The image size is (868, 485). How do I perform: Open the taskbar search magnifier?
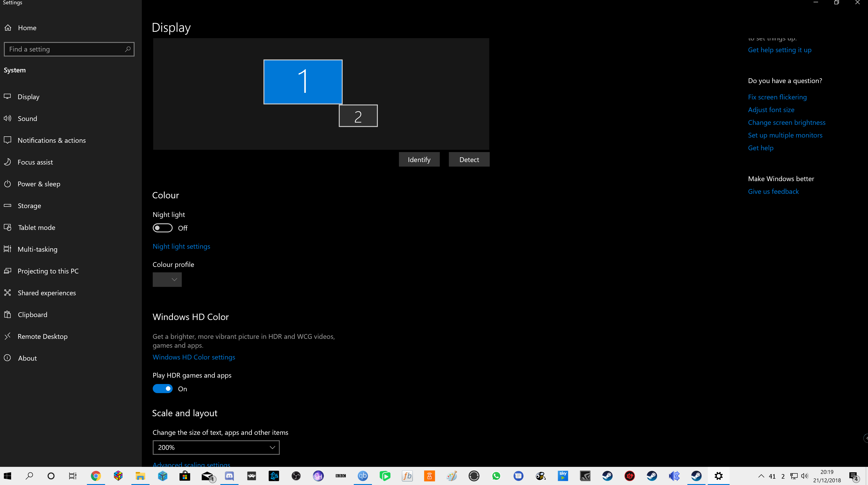click(x=29, y=476)
